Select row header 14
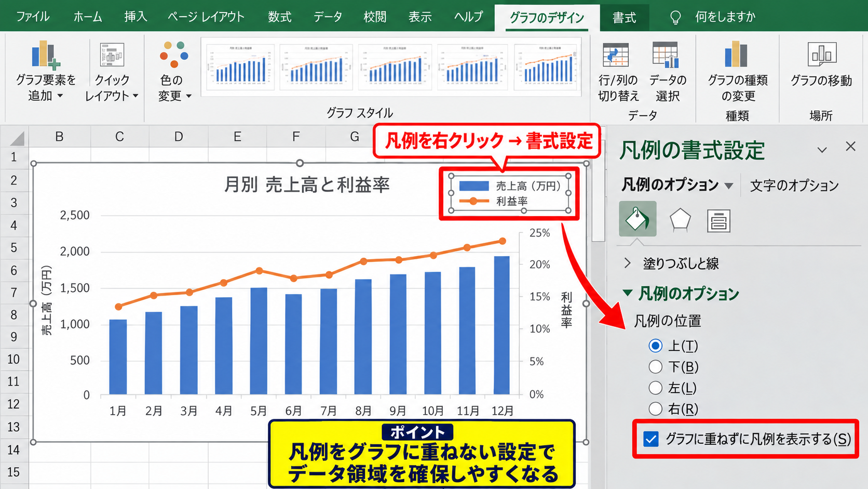This screenshot has width=868, height=489. [x=13, y=450]
